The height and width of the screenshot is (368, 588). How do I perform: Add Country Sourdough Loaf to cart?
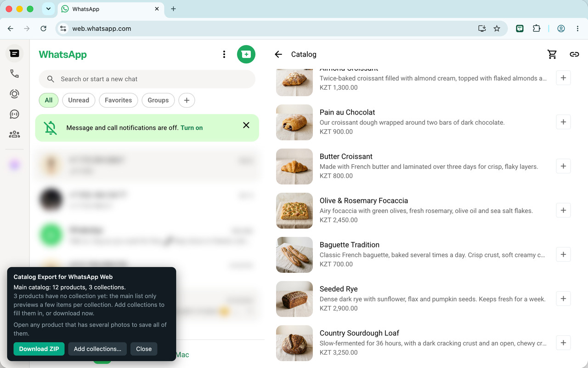(x=563, y=343)
